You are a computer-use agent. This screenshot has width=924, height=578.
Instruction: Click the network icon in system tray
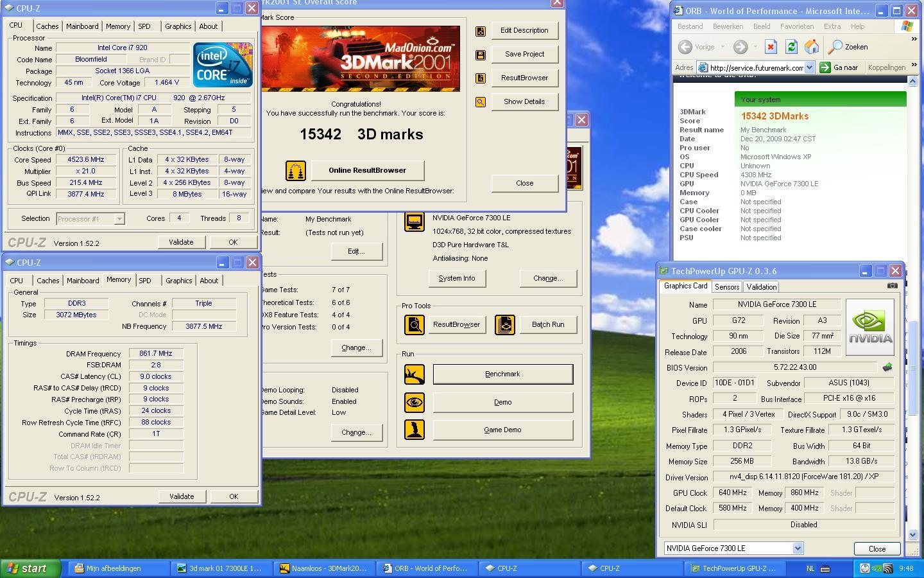[x=888, y=568]
